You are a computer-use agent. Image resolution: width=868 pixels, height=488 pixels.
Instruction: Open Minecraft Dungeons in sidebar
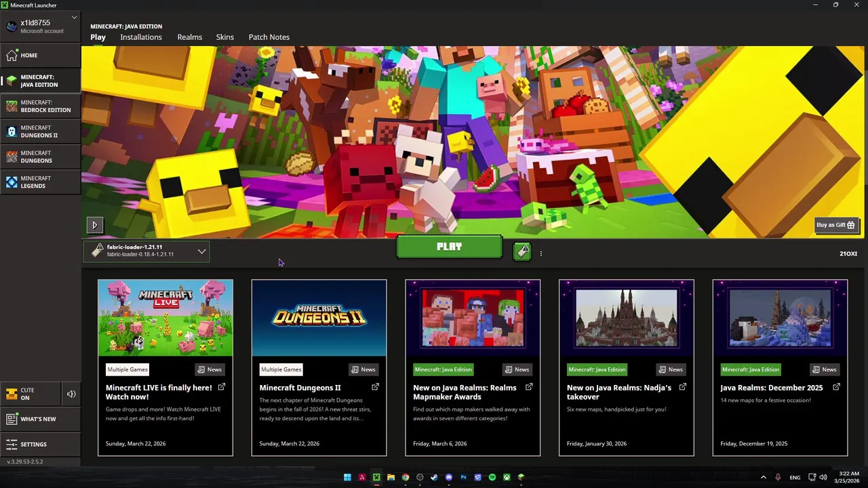point(41,157)
